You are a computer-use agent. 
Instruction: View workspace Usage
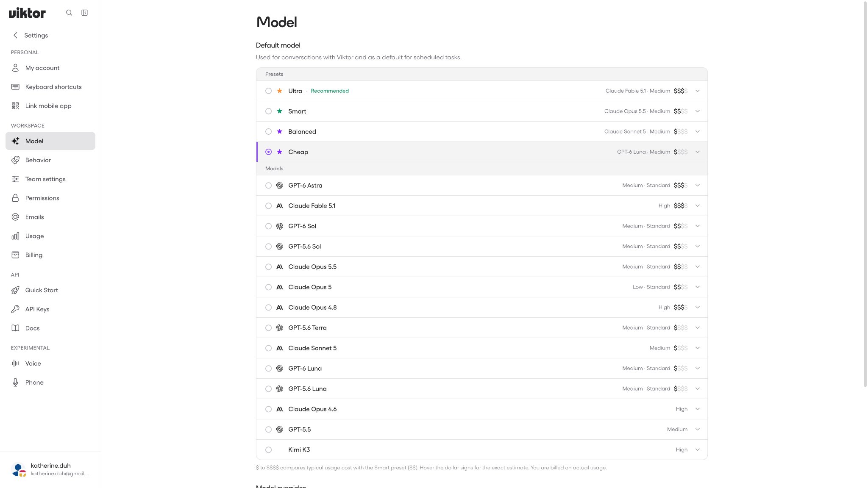click(50, 236)
